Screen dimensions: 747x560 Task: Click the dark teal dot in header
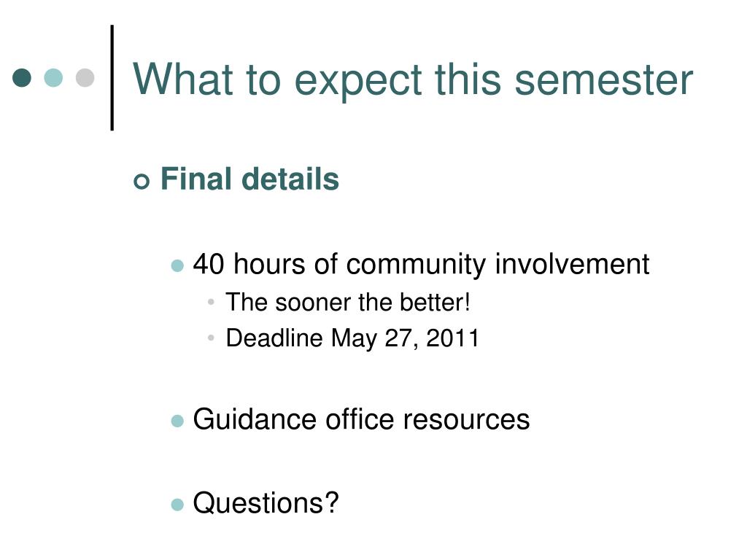pos(22,77)
